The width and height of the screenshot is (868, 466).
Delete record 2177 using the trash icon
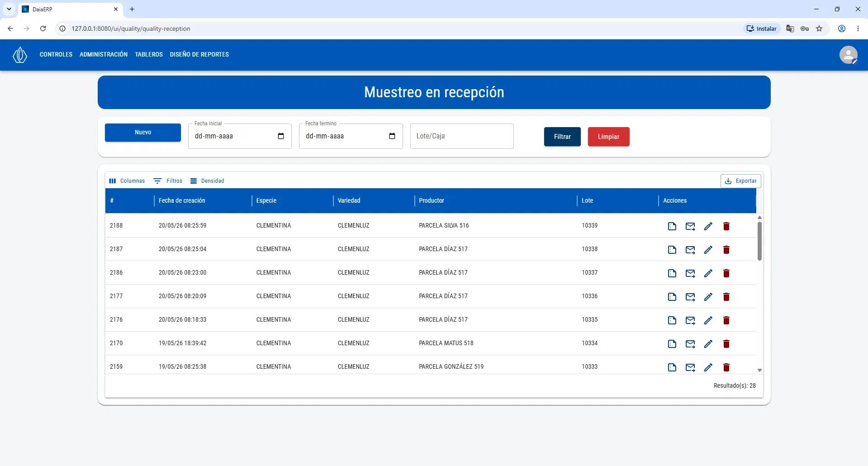click(x=726, y=297)
